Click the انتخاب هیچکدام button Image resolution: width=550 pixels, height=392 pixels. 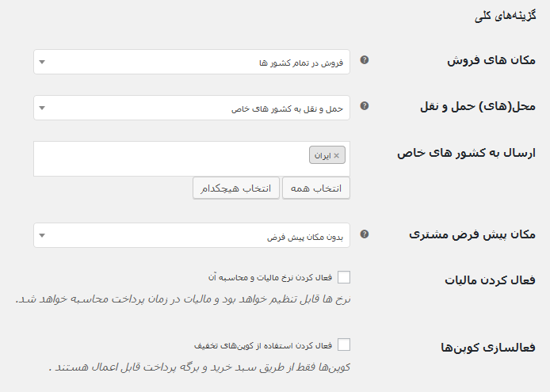point(236,188)
